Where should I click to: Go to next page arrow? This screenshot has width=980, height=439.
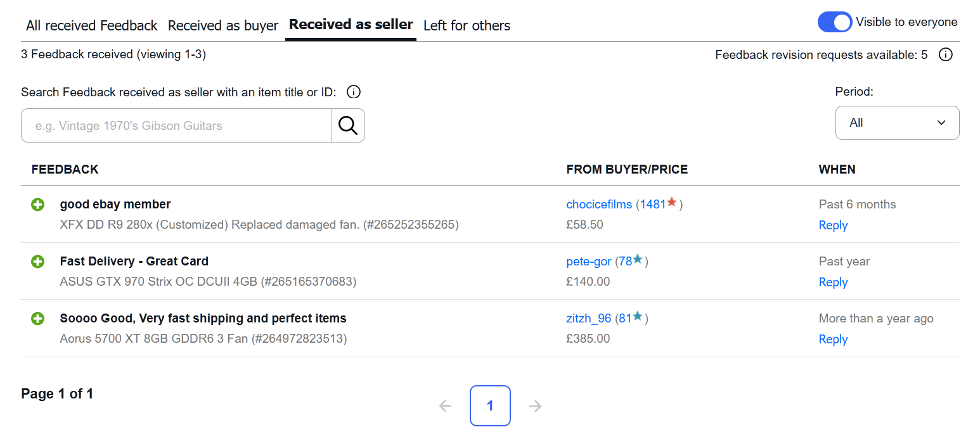(x=536, y=406)
